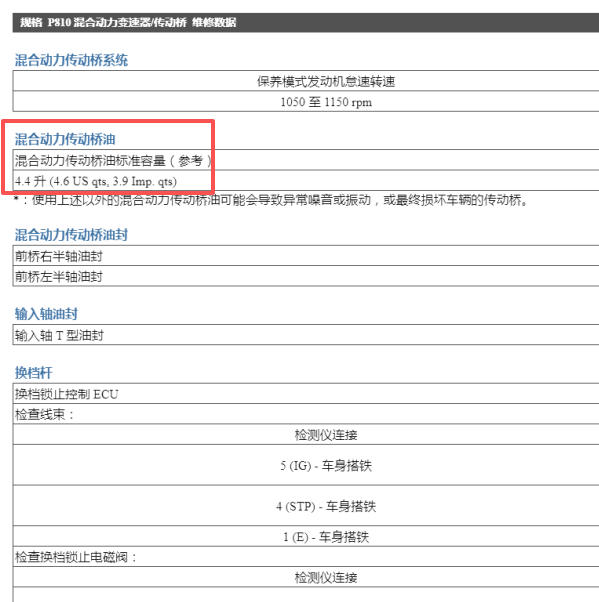The height and width of the screenshot is (602, 599).
Task: Select the heading '换档杆'
Action: click(x=33, y=372)
